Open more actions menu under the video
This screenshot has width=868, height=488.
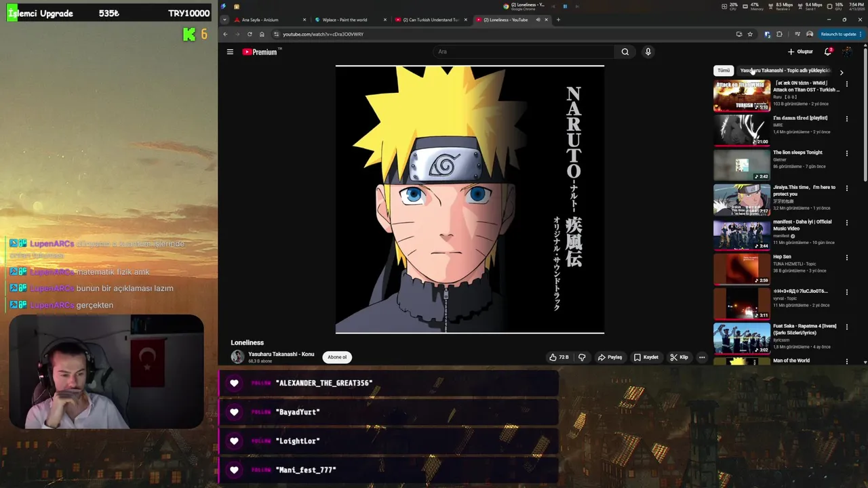pyautogui.click(x=702, y=357)
